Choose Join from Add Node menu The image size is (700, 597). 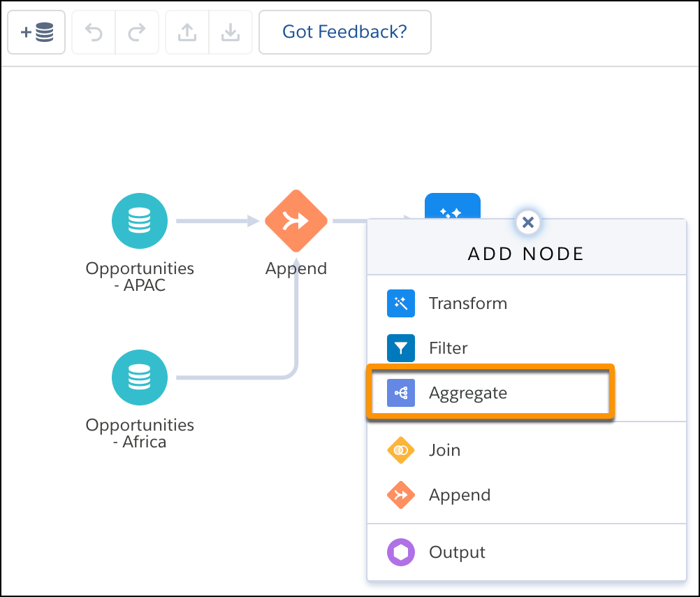(x=444, y=450)
